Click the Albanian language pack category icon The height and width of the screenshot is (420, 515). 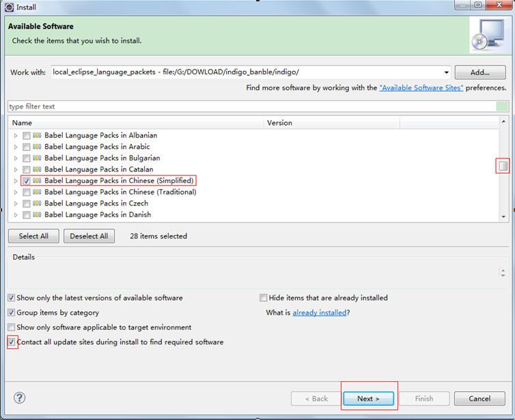[x=37, y=135]
